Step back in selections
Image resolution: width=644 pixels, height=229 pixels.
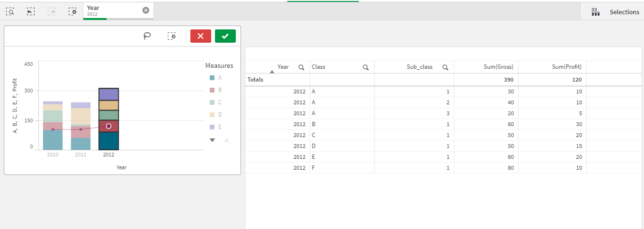click(x=31, y=11)
